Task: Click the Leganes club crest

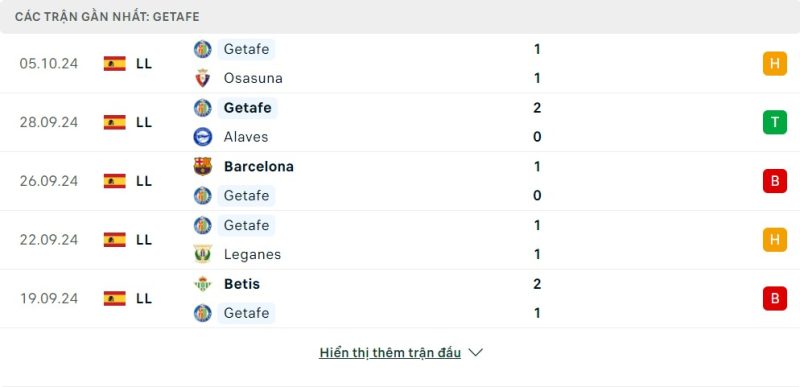Action: point(203,254)
